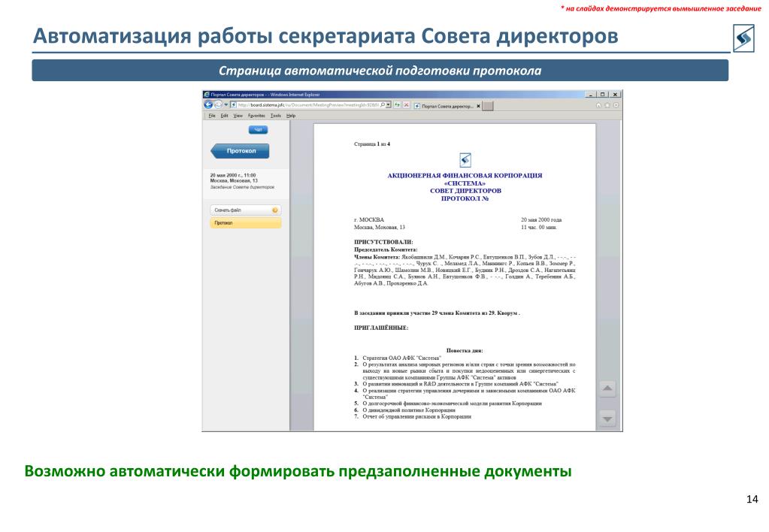769x532 pixels.
Task: Click agenda item "Стратегия ОАО АФК "Система""
Action: point(401,358)
